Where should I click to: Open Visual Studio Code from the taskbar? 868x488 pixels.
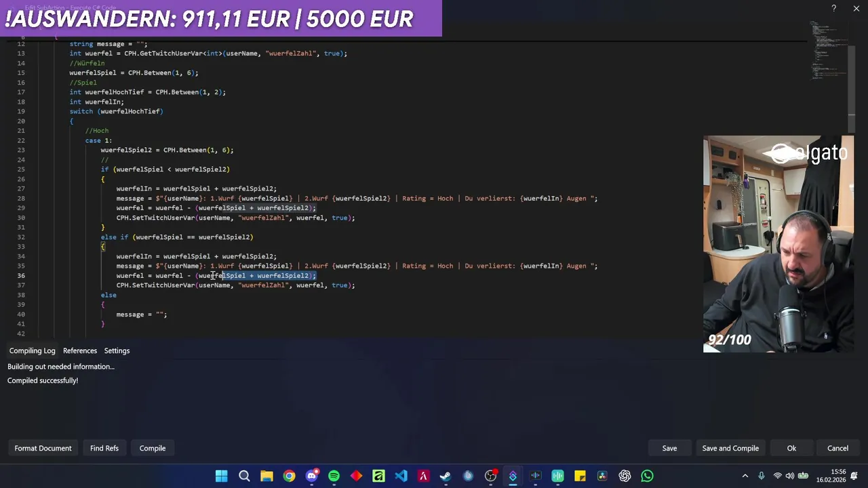coord(401,476)
